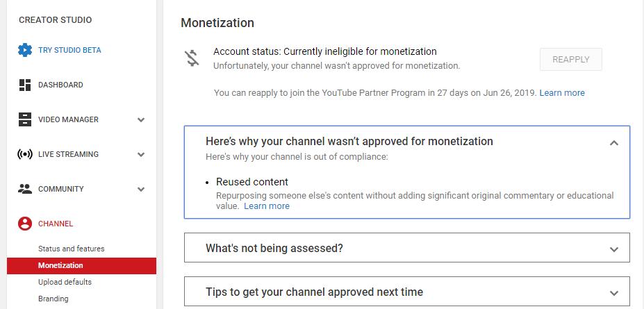Viewport: 644px width, 309px height.
Task: Click the "Account status: Currently ineligible" text
Action: point(325,51)
